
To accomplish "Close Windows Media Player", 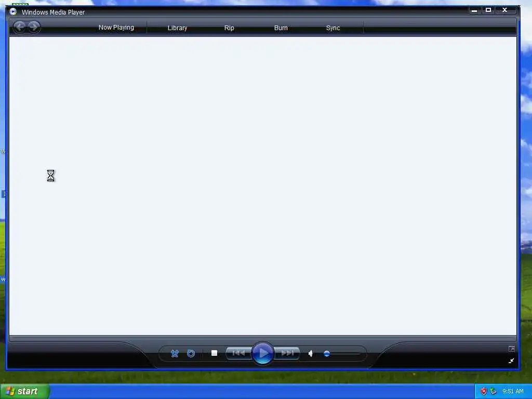I will pyautogui.click(x=504, y=10).
